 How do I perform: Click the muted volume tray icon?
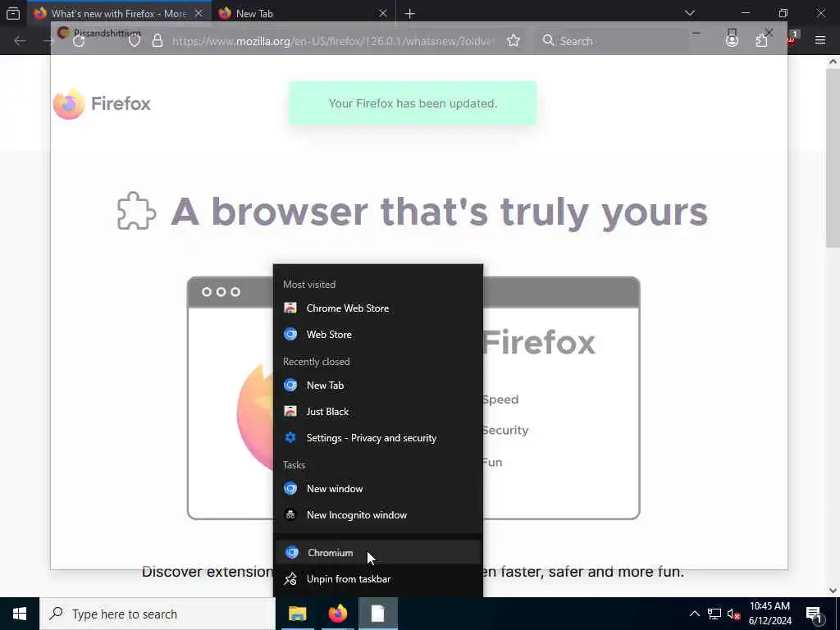coord(733,614)
